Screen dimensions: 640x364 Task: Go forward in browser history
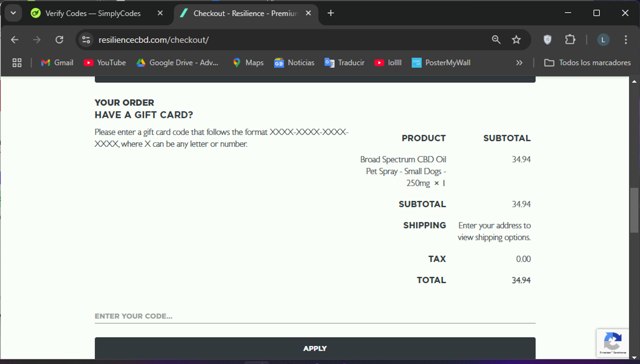37,40
